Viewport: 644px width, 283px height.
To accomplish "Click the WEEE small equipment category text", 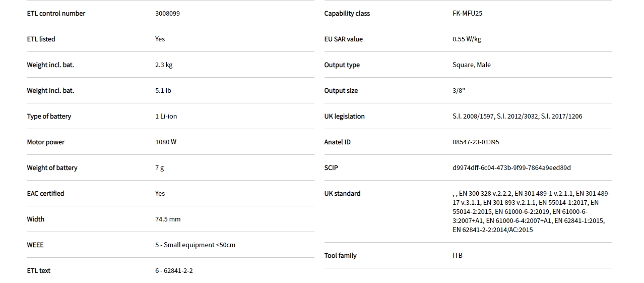I will (x=195, y=245).
